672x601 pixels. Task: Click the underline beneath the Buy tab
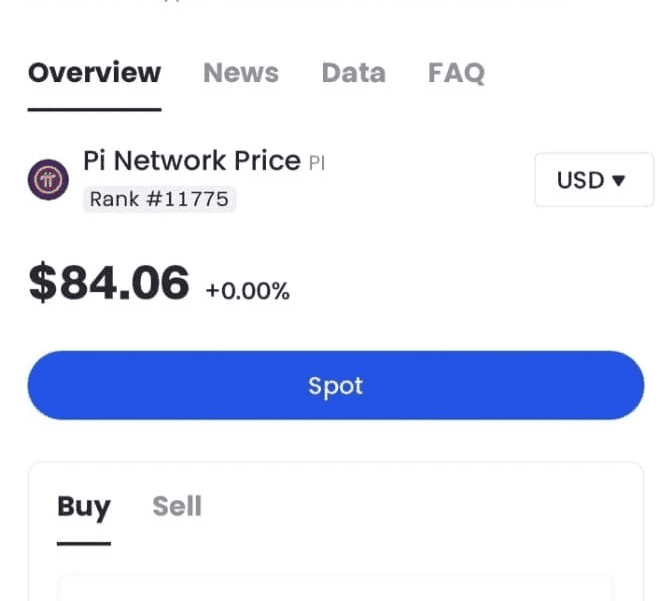click(x=84, y=544)
